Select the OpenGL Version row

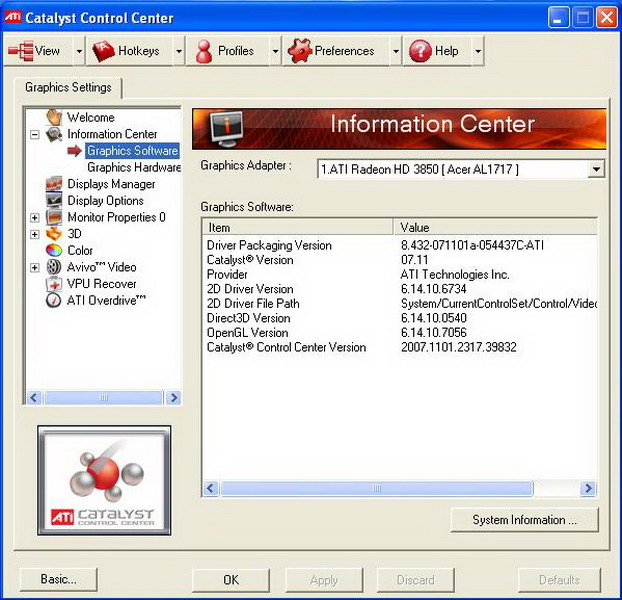click(x=400, y=332)
